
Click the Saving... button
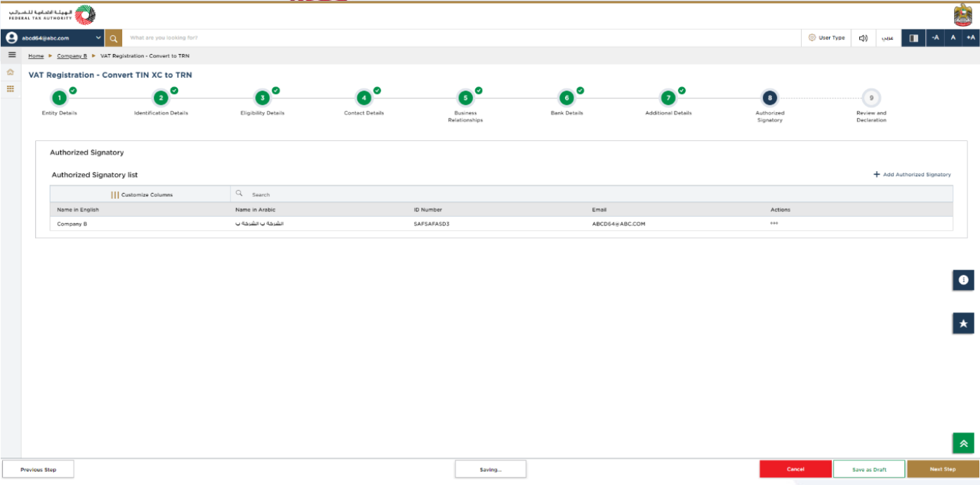point(491,469)
